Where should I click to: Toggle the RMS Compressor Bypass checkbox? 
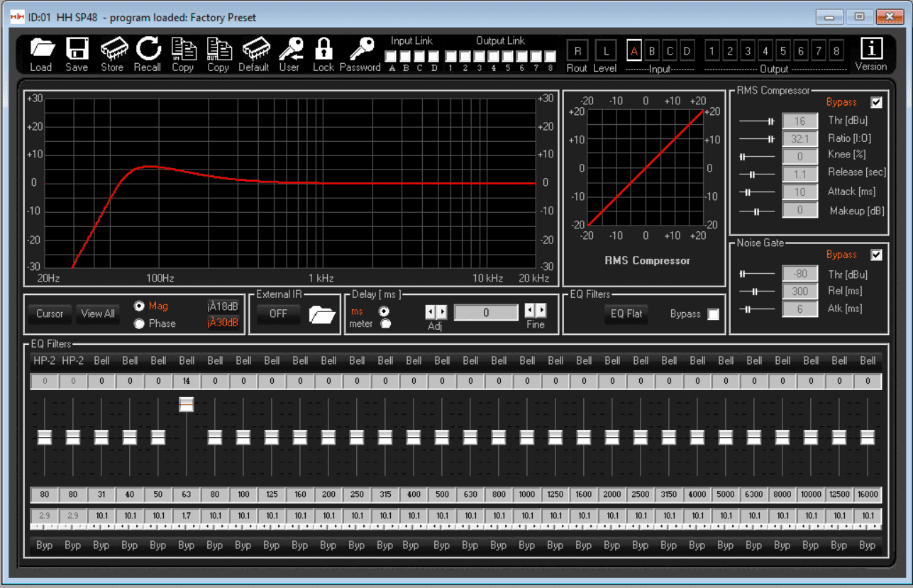point(876,102)
